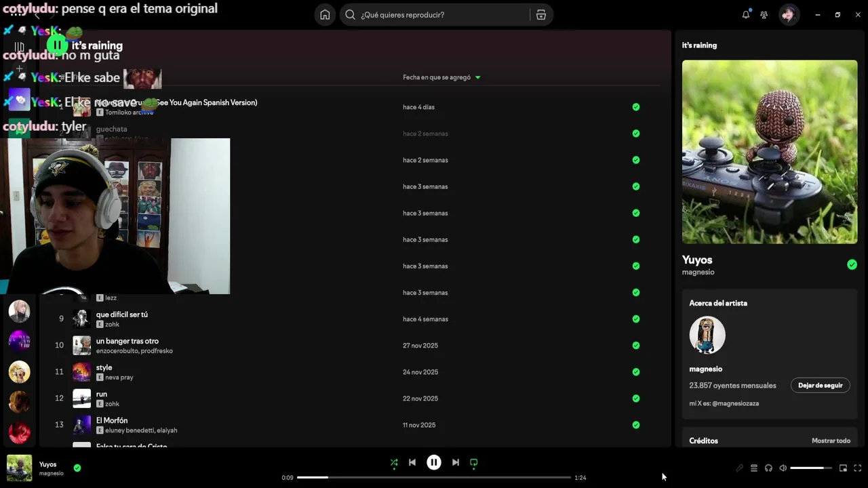Viewport: 868px width, 488px height.
Task: Open sidebar playlist with purple cover
Action: [x=19, y=341]
